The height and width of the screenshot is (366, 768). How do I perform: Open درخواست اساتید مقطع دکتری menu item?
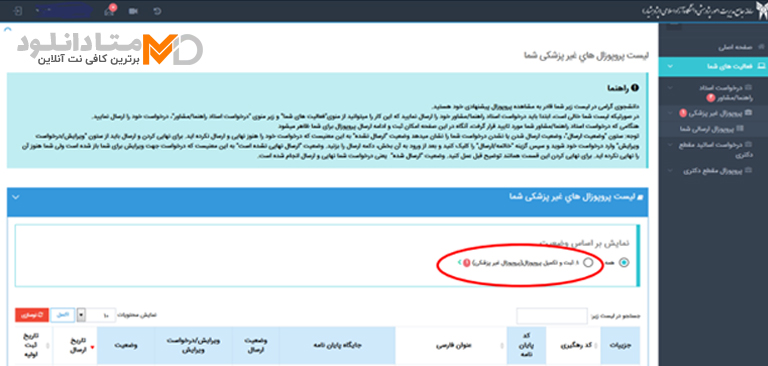pos(717,149)
